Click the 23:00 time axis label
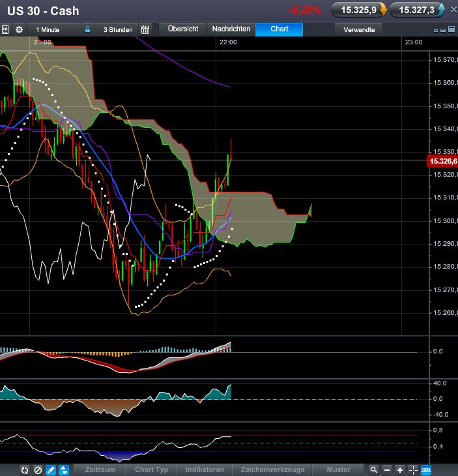This screenshot has width=458, height=476. click(x=414, y=42)
